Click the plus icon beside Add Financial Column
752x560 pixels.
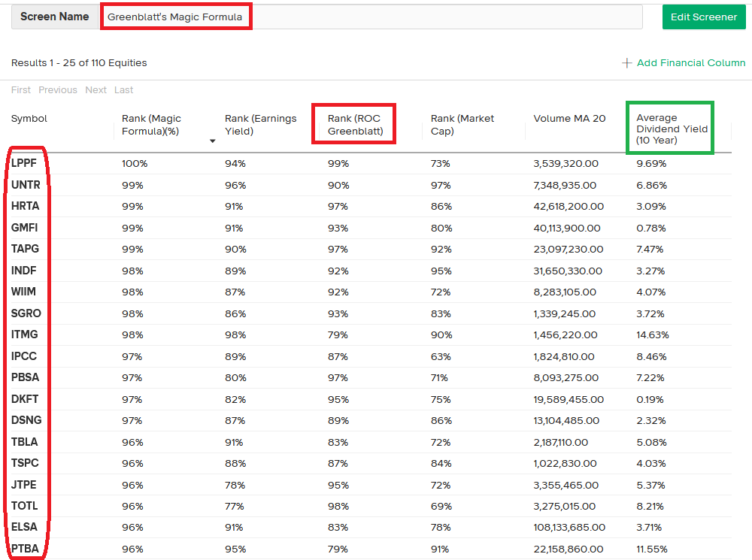pos(626,63)
